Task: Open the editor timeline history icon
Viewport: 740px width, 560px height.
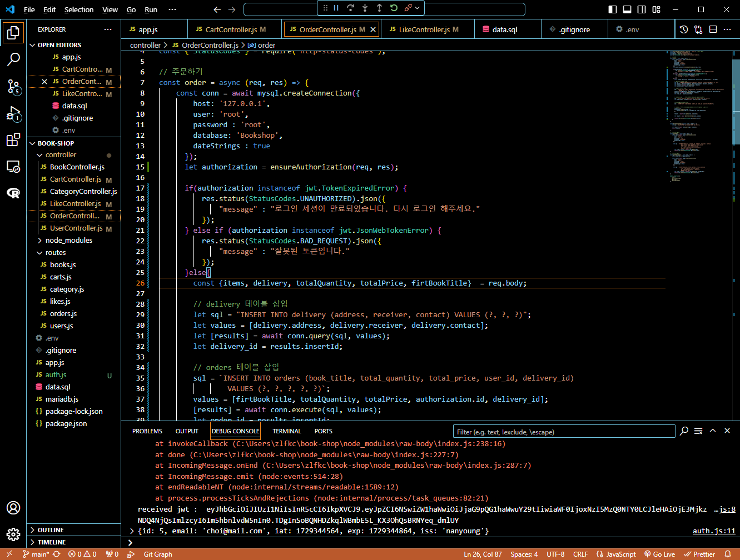Action: [x=684, y=29]
